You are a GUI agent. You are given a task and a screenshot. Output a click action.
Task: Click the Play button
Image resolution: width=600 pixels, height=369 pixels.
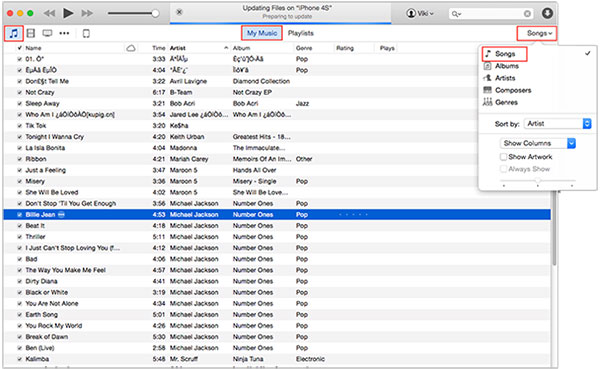(68, 13)
